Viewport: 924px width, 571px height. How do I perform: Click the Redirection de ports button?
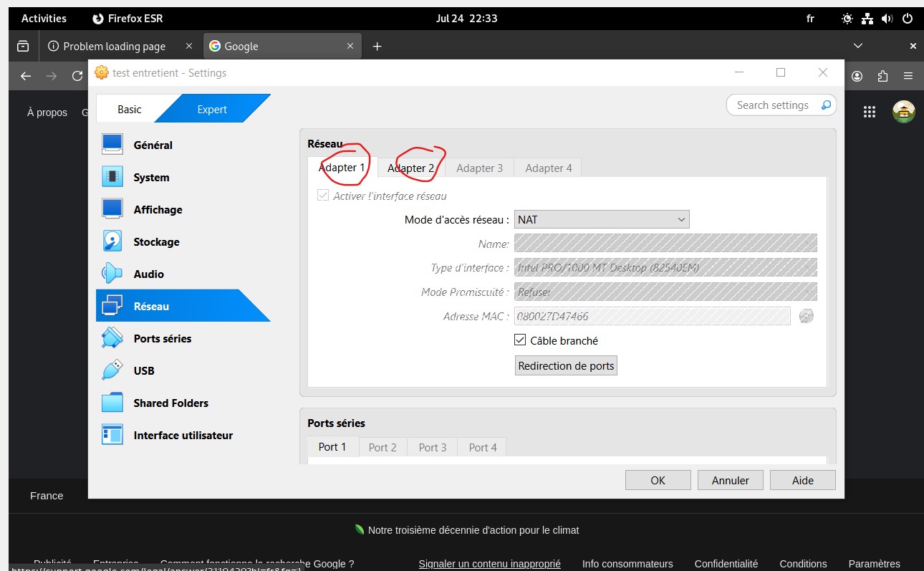click(566, 365)
